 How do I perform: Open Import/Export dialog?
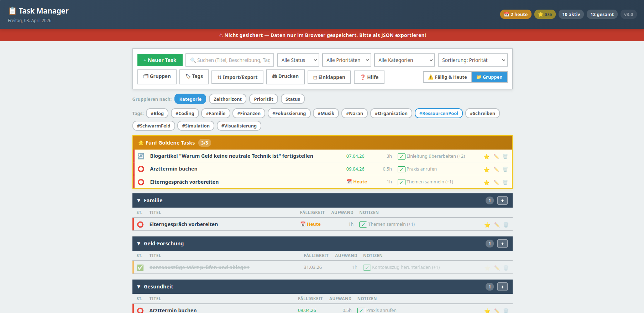237,77
